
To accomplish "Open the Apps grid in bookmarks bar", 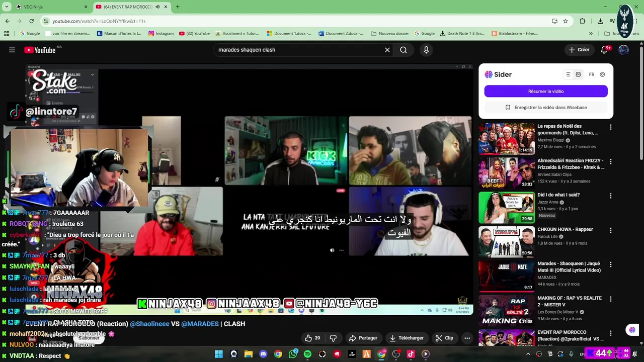I will click(7, 34).
